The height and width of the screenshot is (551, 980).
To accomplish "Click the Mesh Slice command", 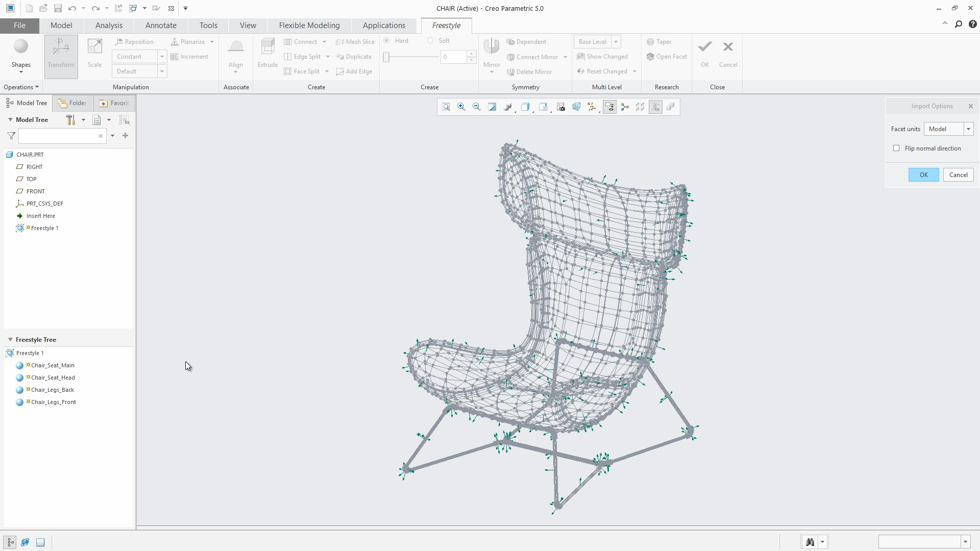I will point(355,42).
